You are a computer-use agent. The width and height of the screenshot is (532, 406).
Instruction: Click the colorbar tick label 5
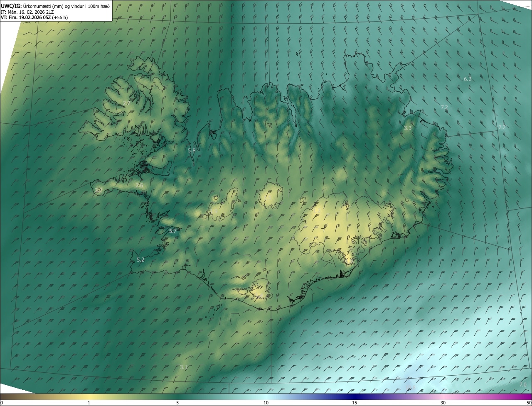pyautogui.click(x=177, y=403)
